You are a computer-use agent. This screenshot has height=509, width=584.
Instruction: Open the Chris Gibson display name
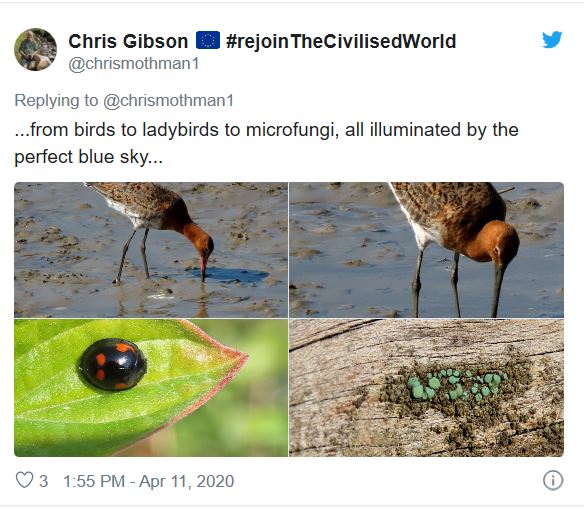128,41
